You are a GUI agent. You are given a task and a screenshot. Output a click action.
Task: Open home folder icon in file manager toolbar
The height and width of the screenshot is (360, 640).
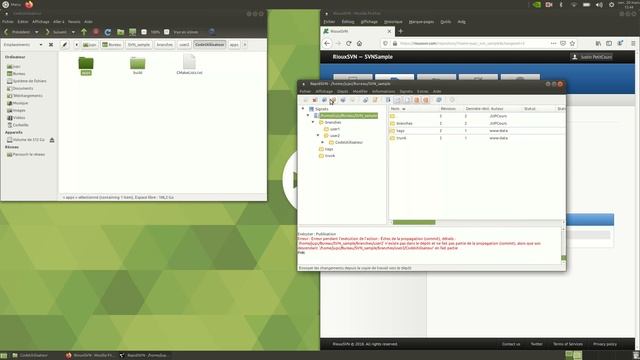tap(120, 32)
